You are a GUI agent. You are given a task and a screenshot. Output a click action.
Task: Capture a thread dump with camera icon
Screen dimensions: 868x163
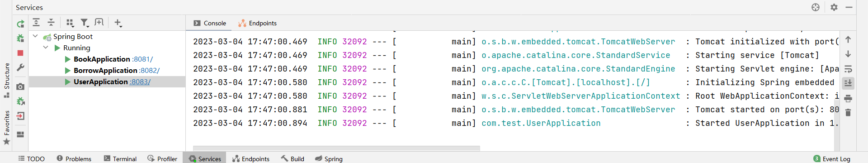20,86
